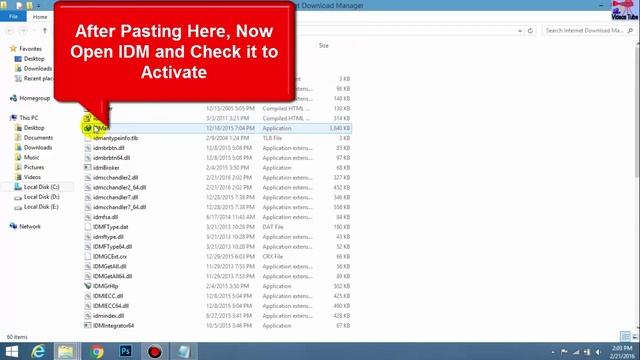Select idmcchandler7_64.dll file
Viewport: 640px width, 360px height.
120,207
